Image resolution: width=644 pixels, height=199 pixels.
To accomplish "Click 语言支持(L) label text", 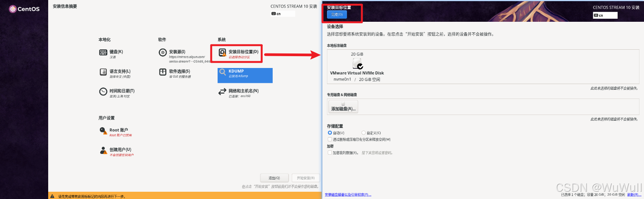I will pos(120,71).
